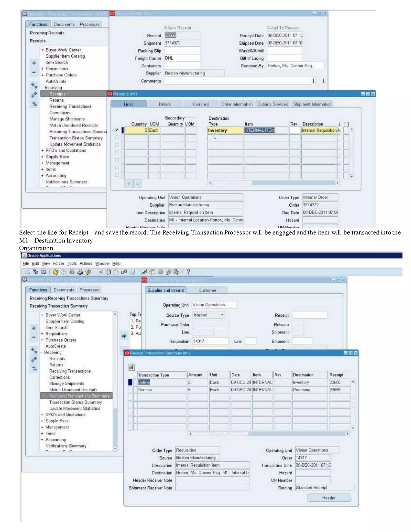The height and width of the screenshot is (532, 411).
Task: Open the Tools menu
Action: [x=72, y=263]
